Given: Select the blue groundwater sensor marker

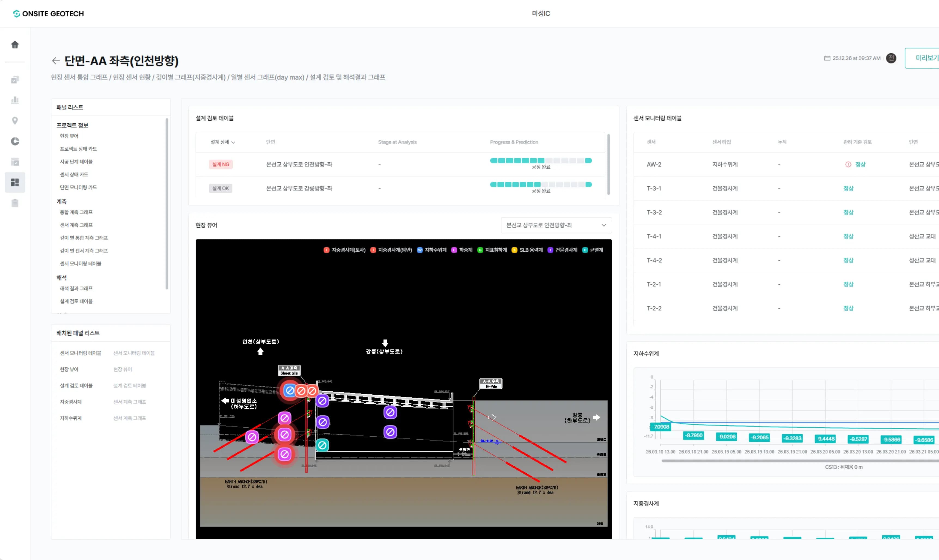Looking at the screenshot, I should [290, 390].
